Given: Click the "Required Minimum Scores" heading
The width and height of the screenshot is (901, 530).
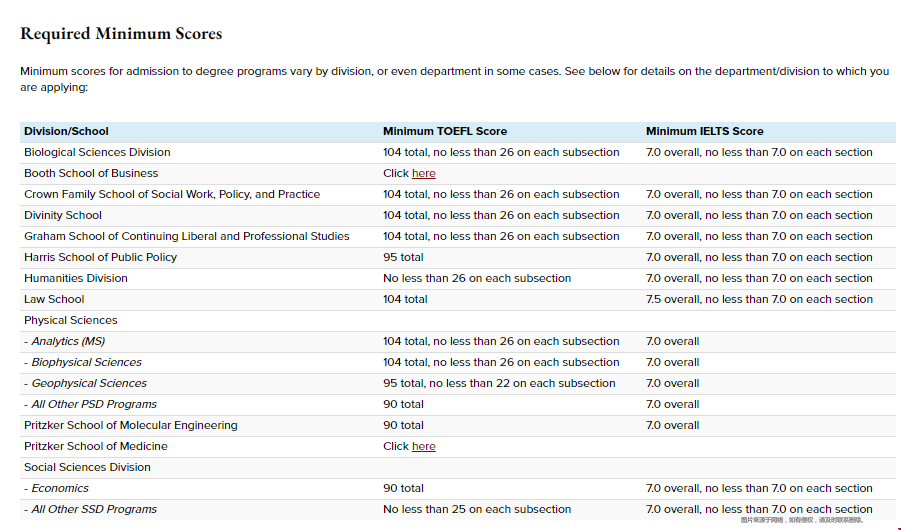Looking at the screenshot, I should coord(121,34).
